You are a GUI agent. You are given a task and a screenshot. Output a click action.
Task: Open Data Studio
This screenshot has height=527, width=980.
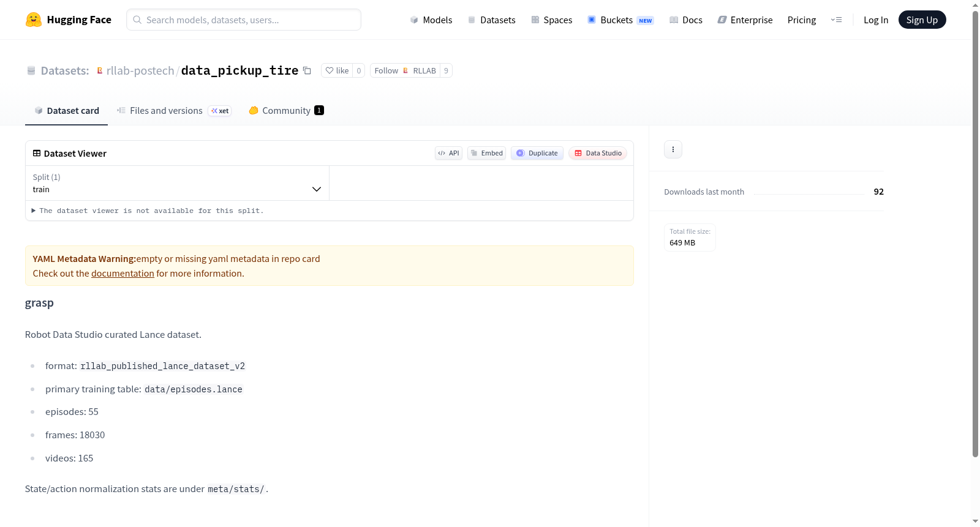click(x=597, y=153)
